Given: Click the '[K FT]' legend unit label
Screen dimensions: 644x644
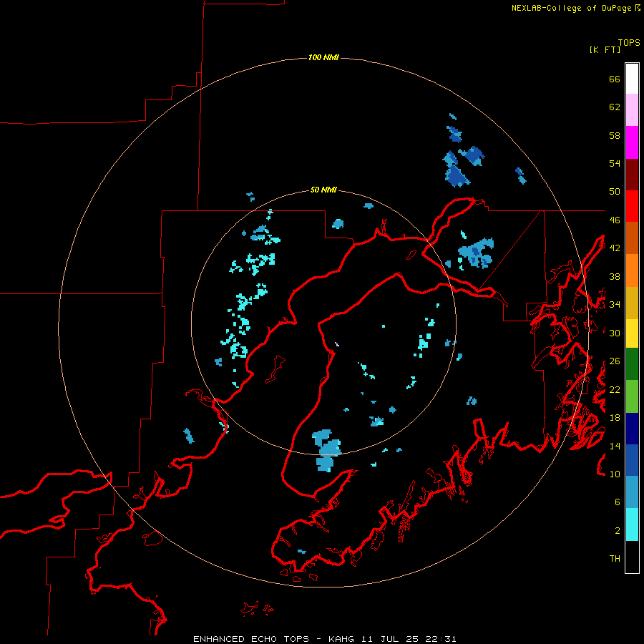Looking at the screenshot, I should 605,49.
